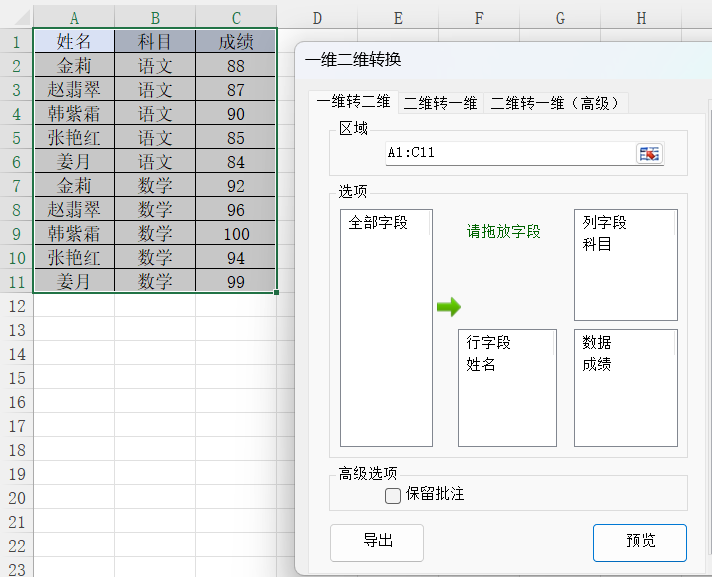Select column H header
Viewport: 712px width, 577px height.
coord(641,18)
